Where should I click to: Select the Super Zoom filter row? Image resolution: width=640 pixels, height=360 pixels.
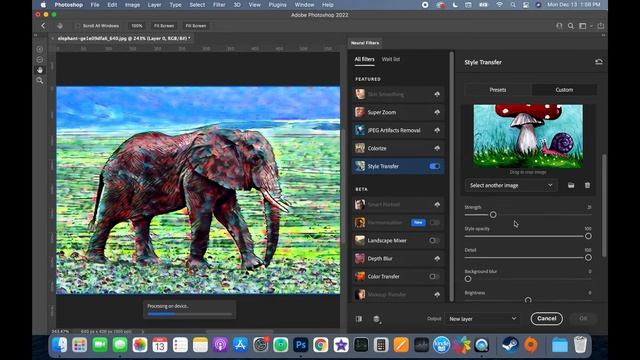coord(398,112)
